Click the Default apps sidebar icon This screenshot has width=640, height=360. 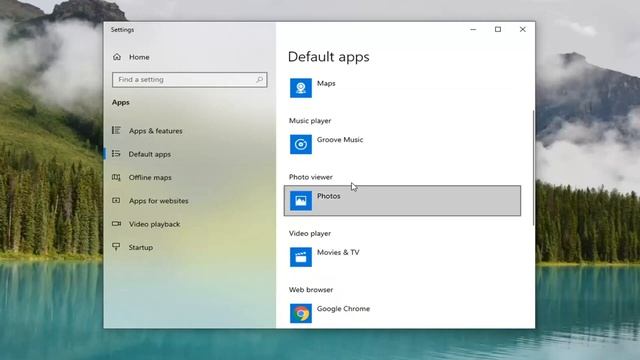(x=116, y=153)
